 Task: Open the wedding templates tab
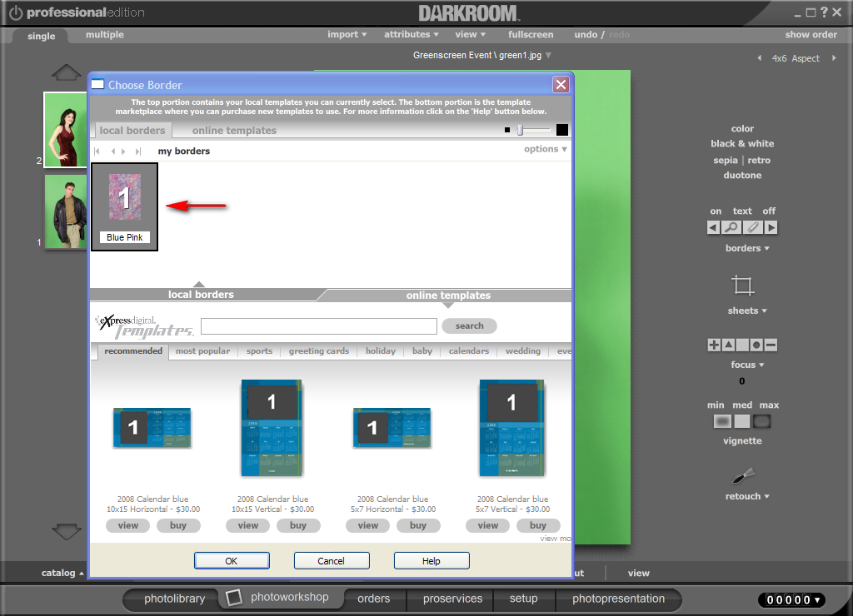point(523,351)
